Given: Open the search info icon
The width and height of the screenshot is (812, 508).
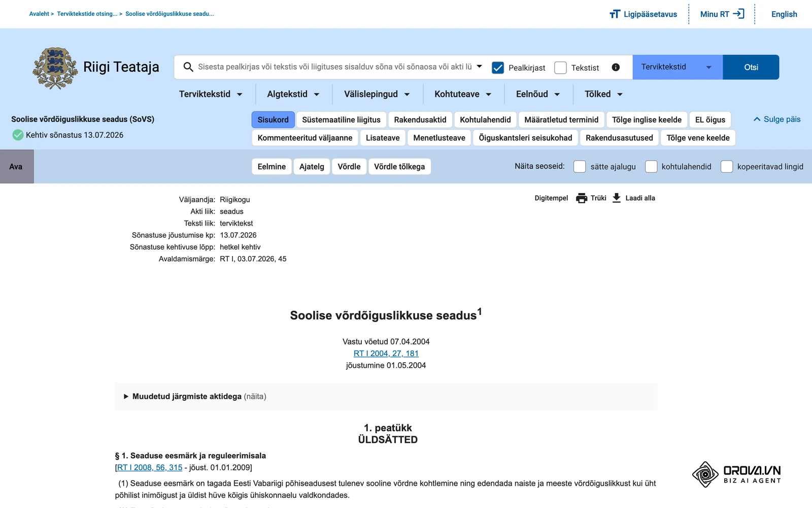Looking at the screenshot, I should pos(616,67).
